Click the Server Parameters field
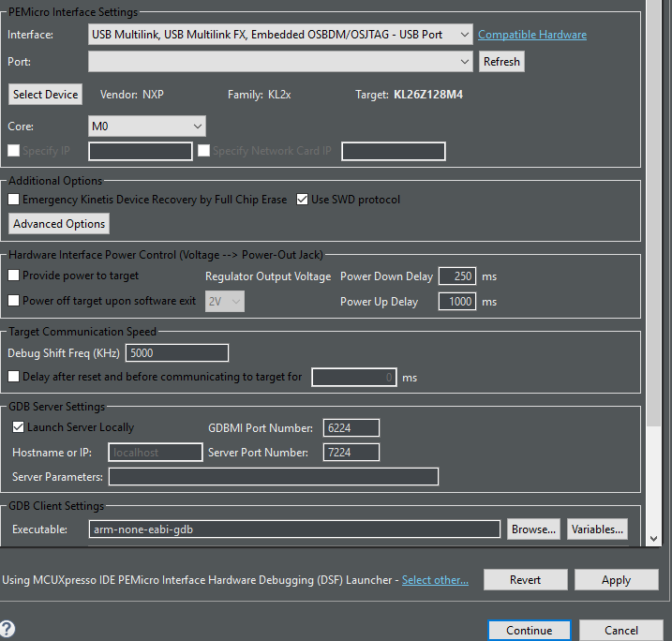 tap(274, 476)
